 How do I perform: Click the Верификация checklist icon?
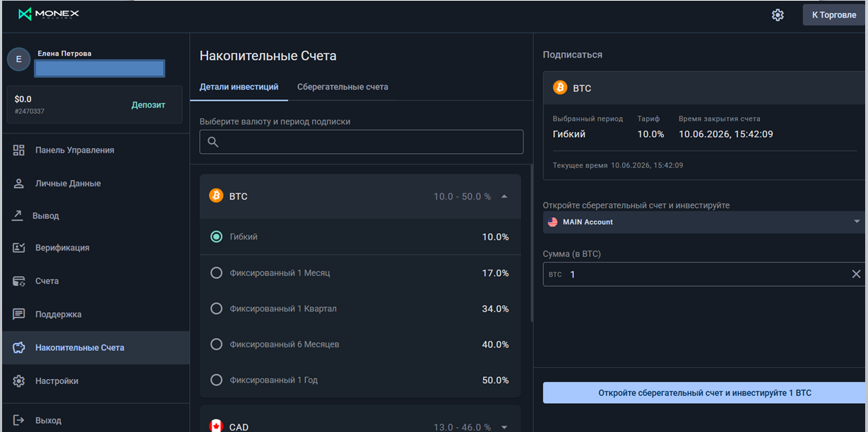tap(19, 248)
